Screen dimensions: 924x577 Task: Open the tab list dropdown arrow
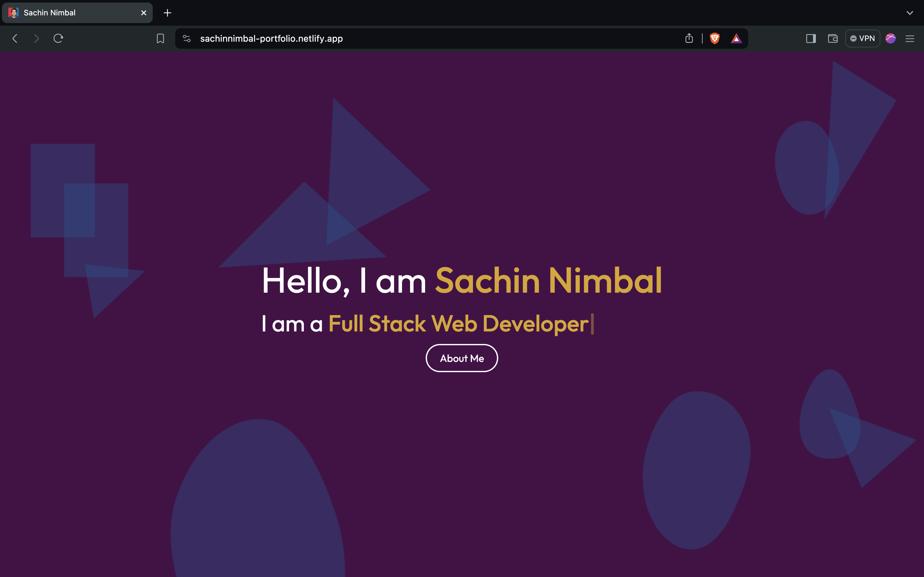point(910,13)
